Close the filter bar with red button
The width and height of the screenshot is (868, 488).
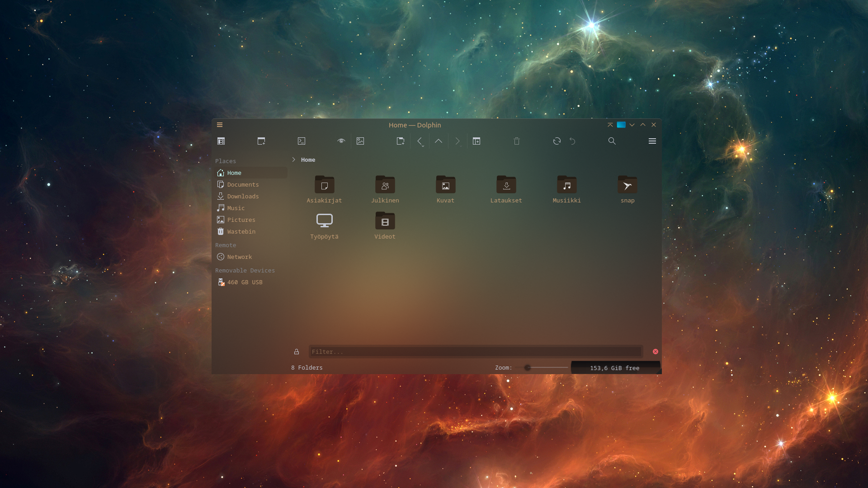point(656,352)
